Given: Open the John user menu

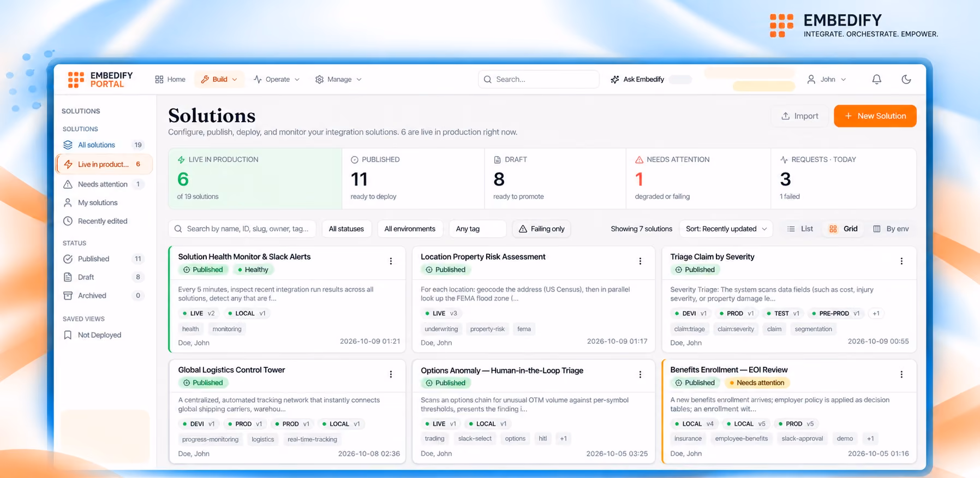Looking at the screenshot, I should (x=827, y=80).
